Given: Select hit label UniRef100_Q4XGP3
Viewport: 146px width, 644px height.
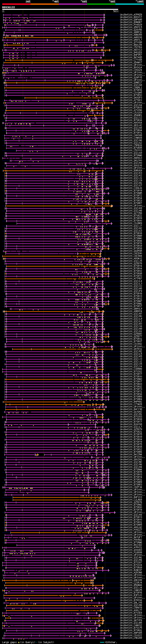Looking at the screenshot, I should [131, 98].
